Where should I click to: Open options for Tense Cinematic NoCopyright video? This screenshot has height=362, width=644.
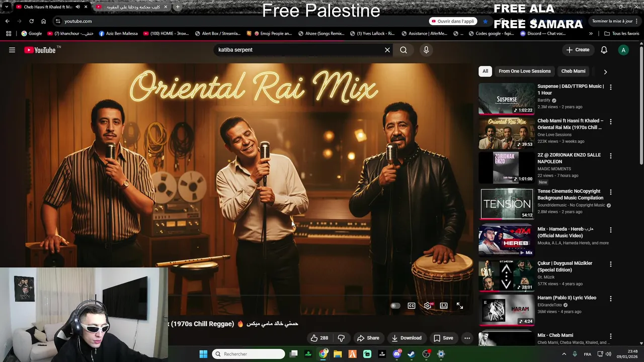point(611,192)
